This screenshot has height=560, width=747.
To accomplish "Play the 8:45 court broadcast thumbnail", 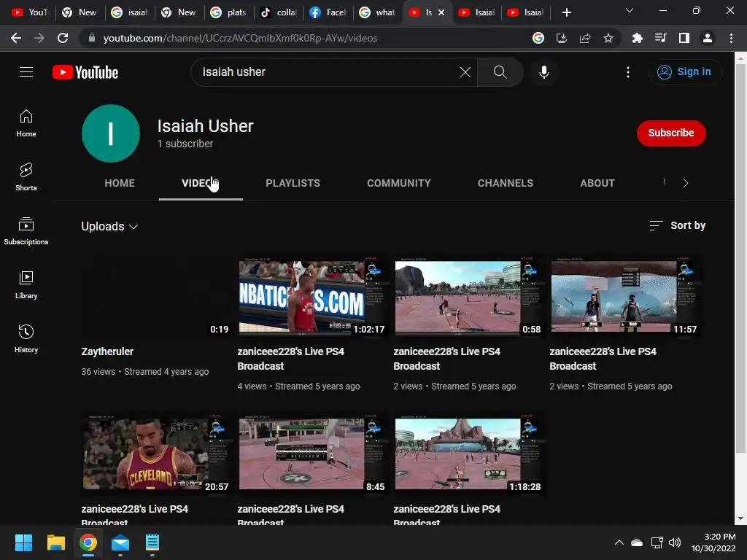I will pos(311,454).
